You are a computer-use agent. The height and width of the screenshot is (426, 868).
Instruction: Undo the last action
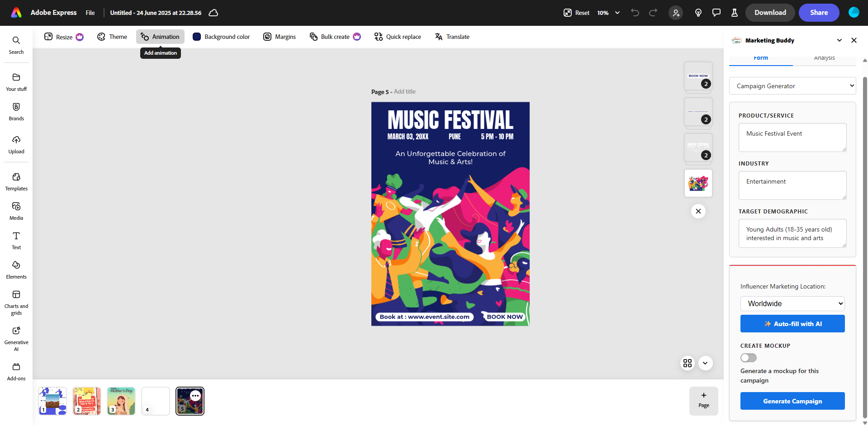[635, 13]
